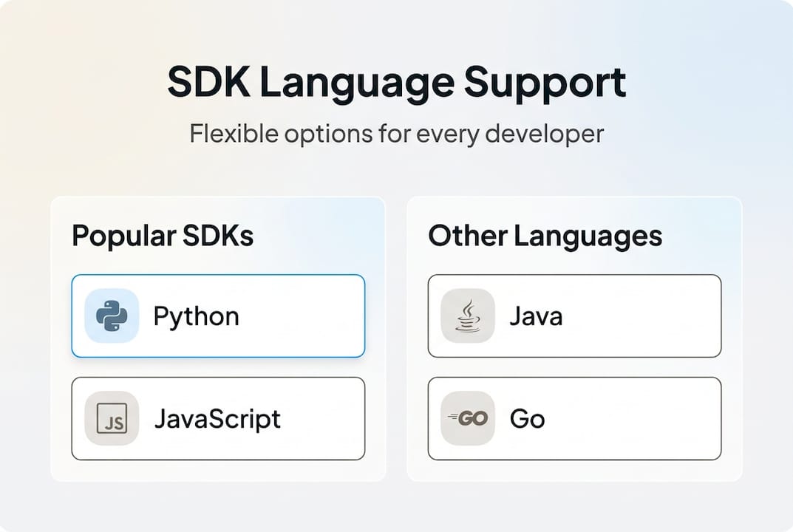
Task: Click the "Popular SDKs" section heading
Action: (x=163, y=236)
